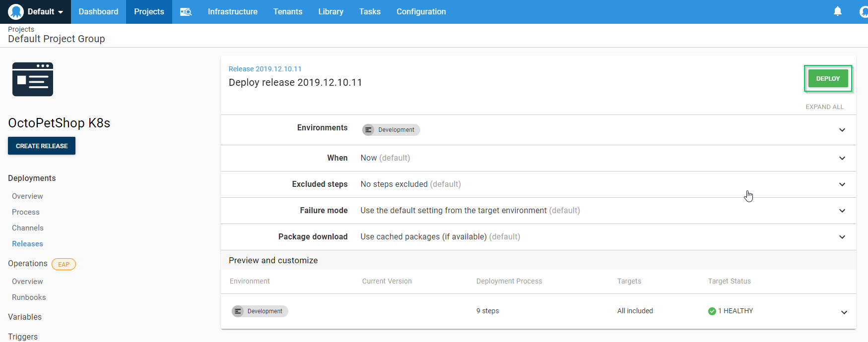Click the search icon in top navigation
868x342 pixels.
click(x=186, y=12)
